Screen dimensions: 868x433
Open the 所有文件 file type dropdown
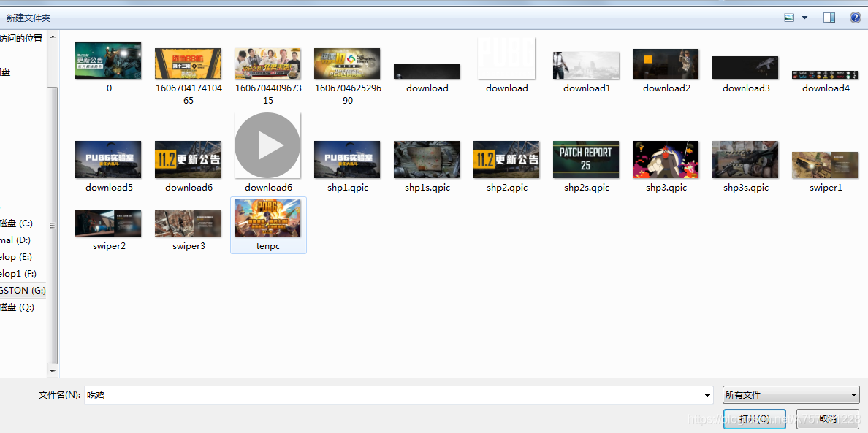(x=791, y=395)
